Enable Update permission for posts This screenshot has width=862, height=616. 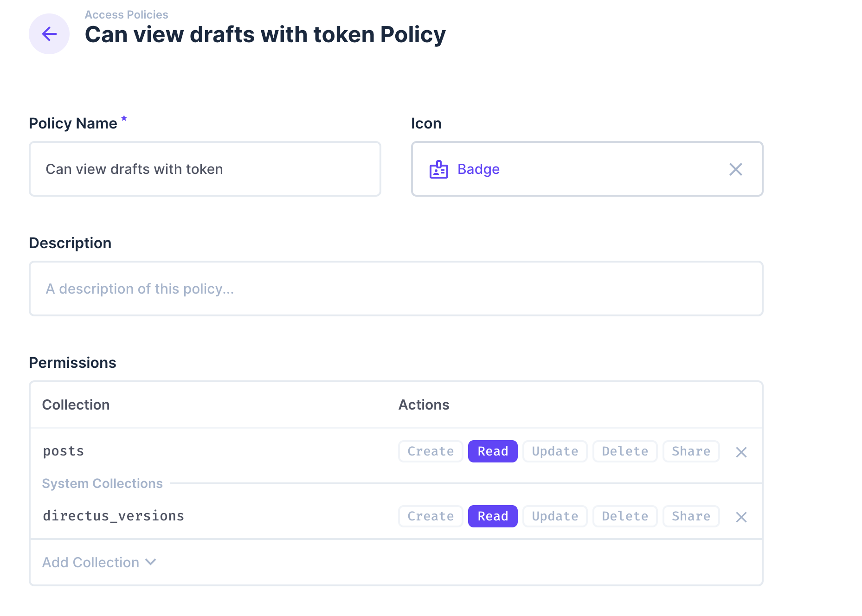[555, 451]
